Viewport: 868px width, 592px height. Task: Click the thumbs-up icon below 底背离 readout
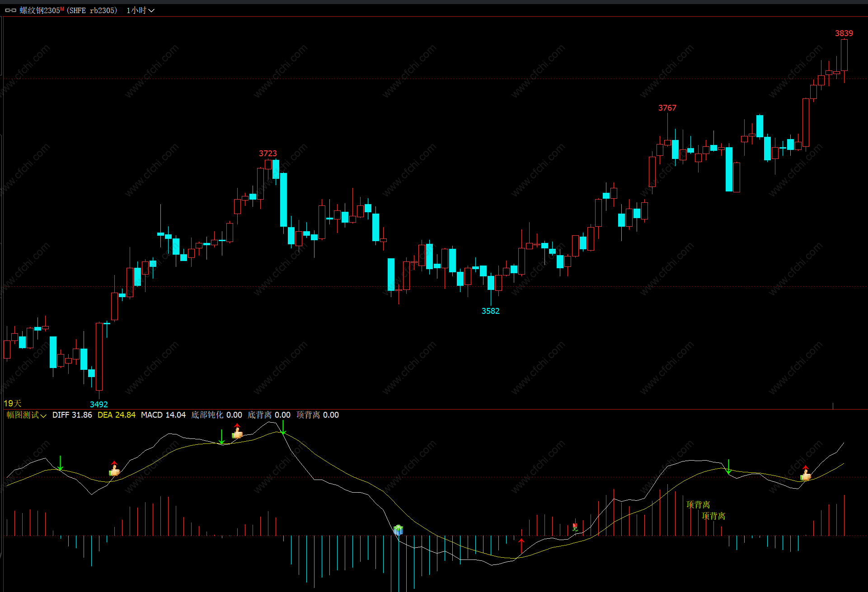coord(237,433)
